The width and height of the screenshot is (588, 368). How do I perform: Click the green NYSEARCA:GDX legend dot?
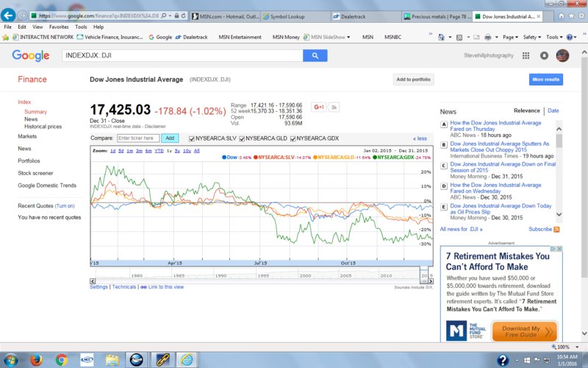375,158
